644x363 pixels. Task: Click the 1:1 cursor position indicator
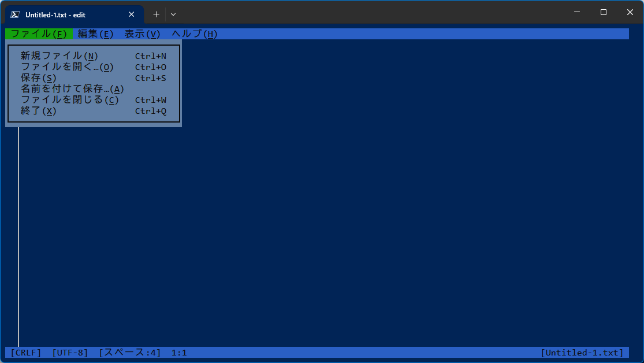point(179,353)
